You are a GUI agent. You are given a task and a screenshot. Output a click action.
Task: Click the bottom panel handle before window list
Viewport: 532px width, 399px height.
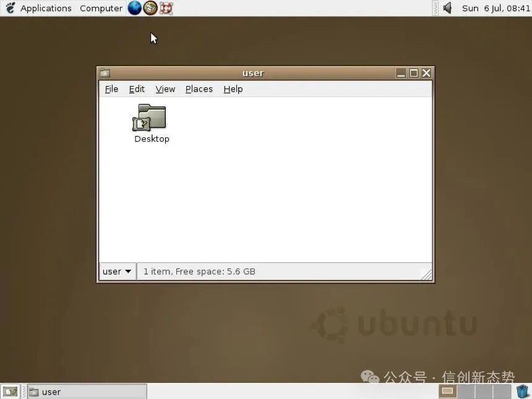point(24,392)
